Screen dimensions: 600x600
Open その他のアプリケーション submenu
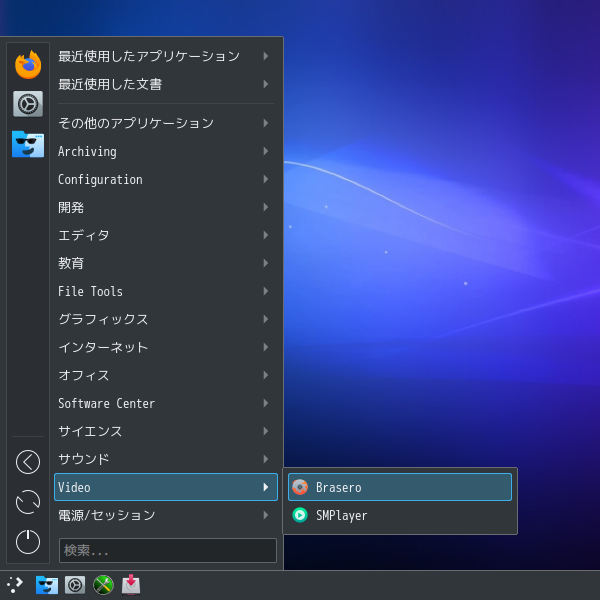(x=166, y=123)
